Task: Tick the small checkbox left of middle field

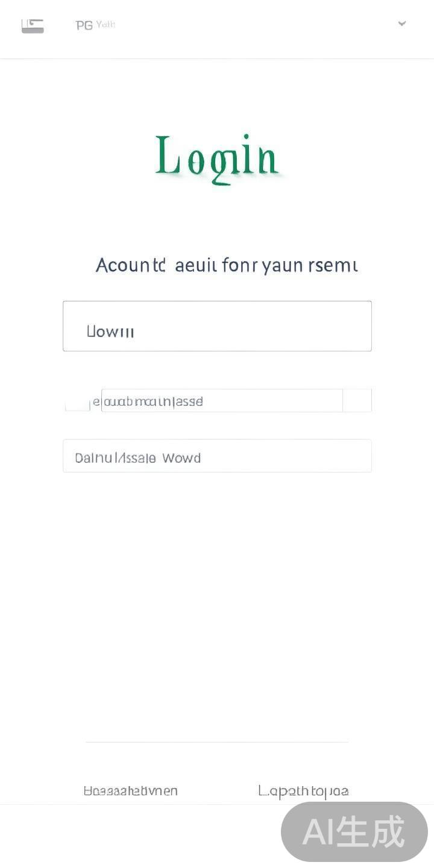Action: tap(77, 401)
